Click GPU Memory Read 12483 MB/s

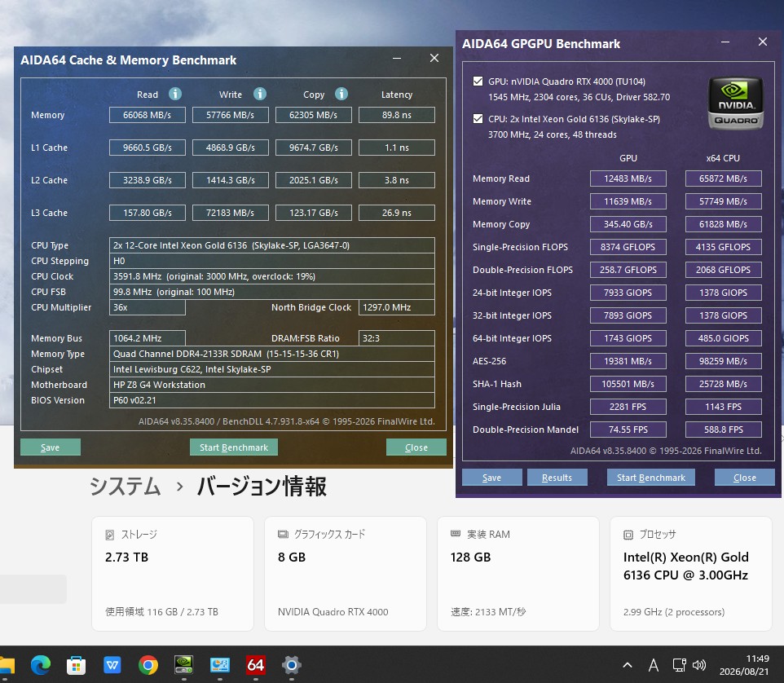tap(628, 178)
